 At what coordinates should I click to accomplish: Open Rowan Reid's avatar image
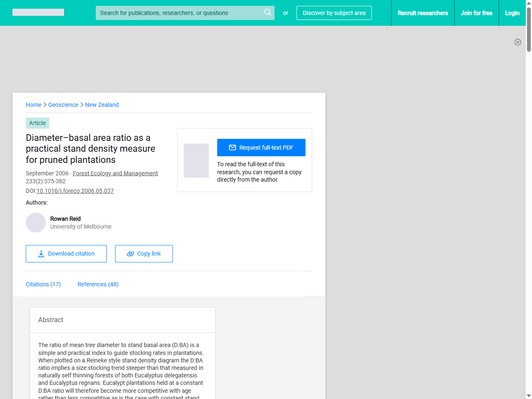coord(36,222)
